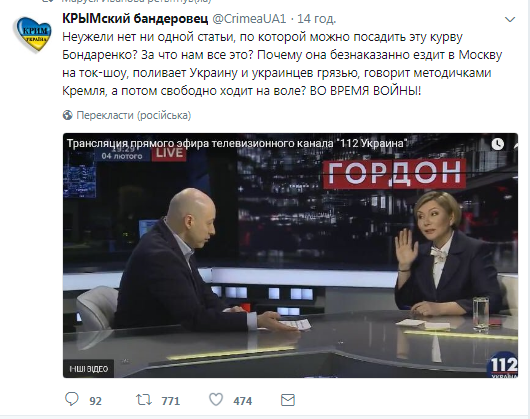Open КРЫМский бандеровец profile avatar

32,35
